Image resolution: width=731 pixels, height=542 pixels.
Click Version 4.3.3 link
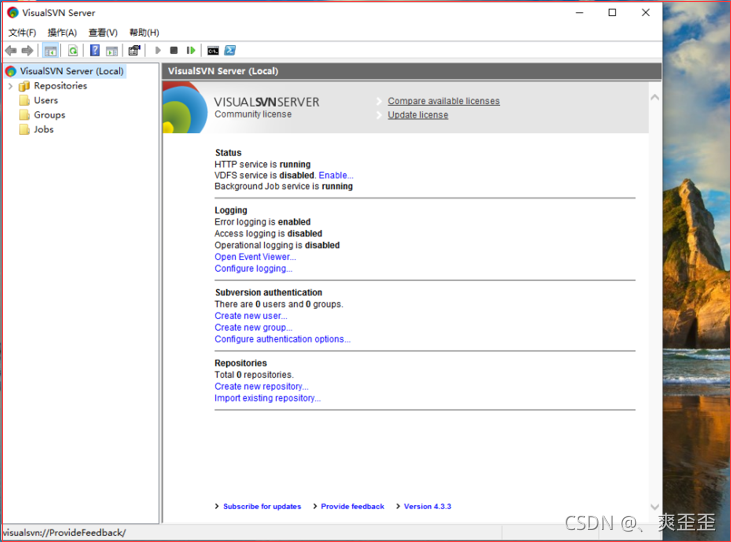coord(428,506)
